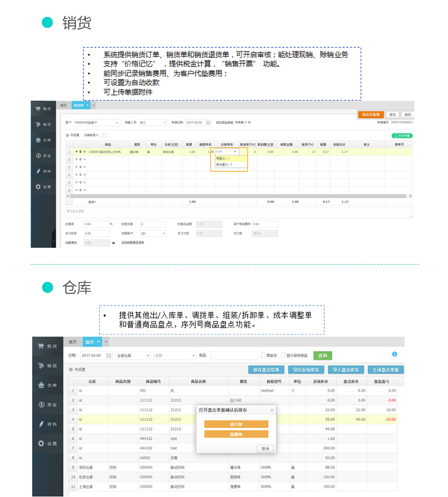
Task: Click the 商品 search input field
Action: coord(234,356)
